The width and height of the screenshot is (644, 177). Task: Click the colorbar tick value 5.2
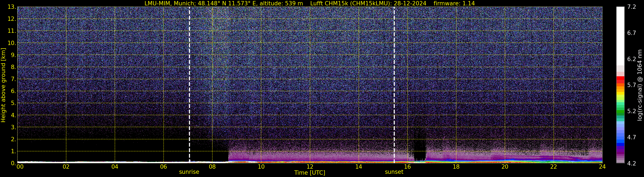click(632, 111)
